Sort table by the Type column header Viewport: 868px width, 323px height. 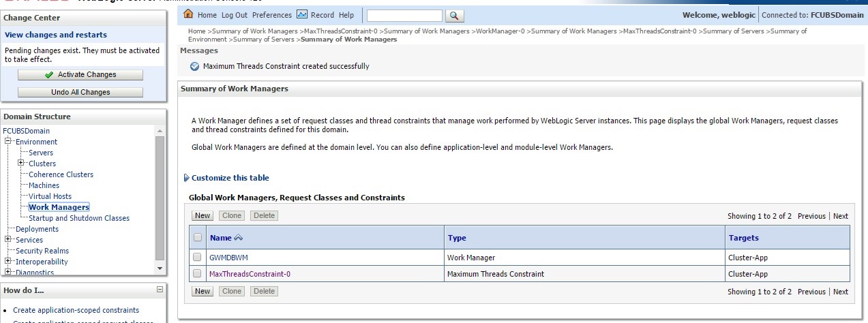(457, 238)
